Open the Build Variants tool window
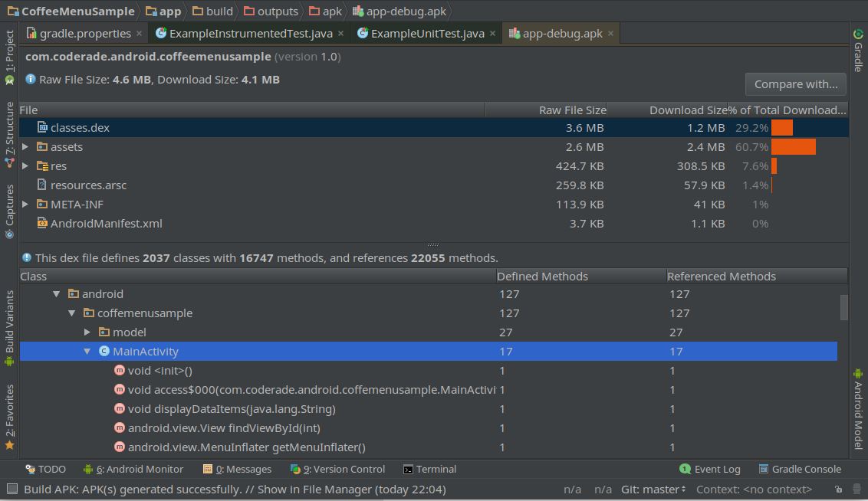 pos(9,329)
